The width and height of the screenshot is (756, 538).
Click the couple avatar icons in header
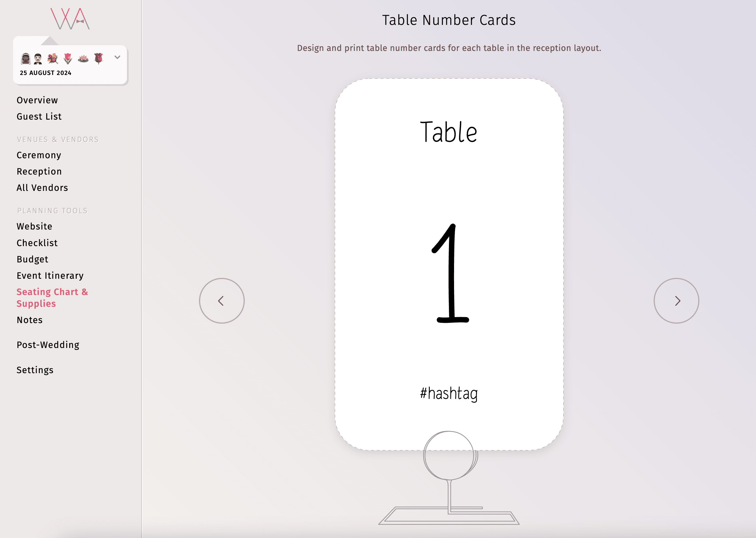click(x=33, y=57)
